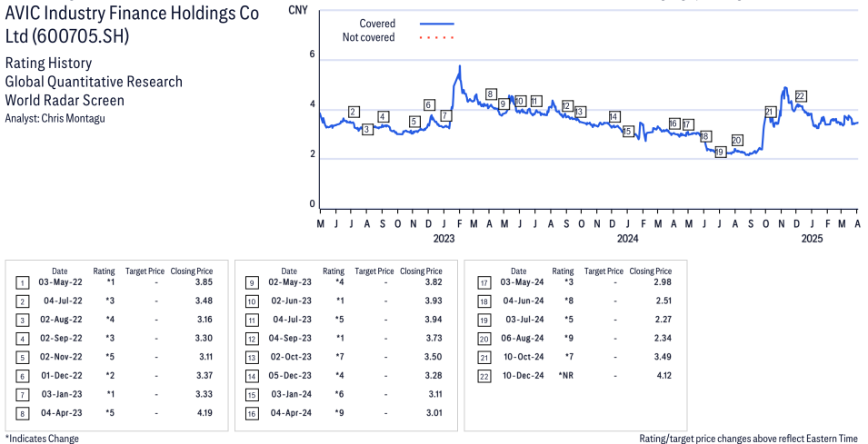This screenshot has height=444, width=868.
Task: Click the closing price 3.93
Action: click(434, 301)
